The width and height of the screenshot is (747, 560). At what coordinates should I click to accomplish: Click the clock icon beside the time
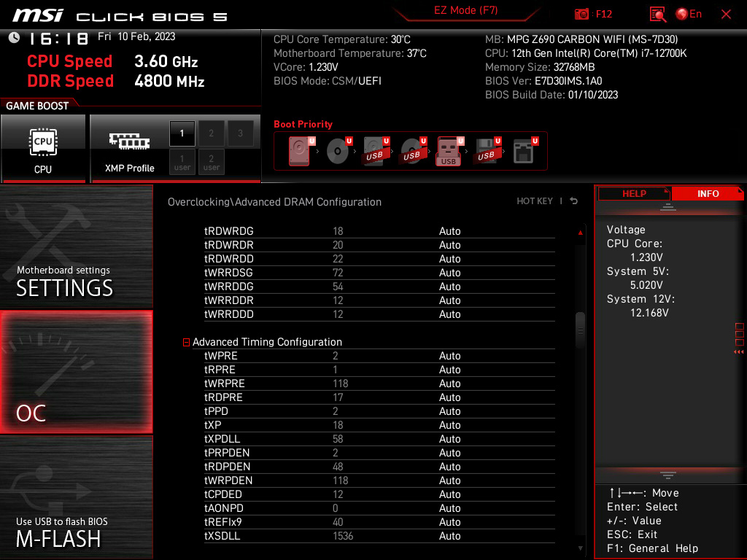(x=15, y=38)
